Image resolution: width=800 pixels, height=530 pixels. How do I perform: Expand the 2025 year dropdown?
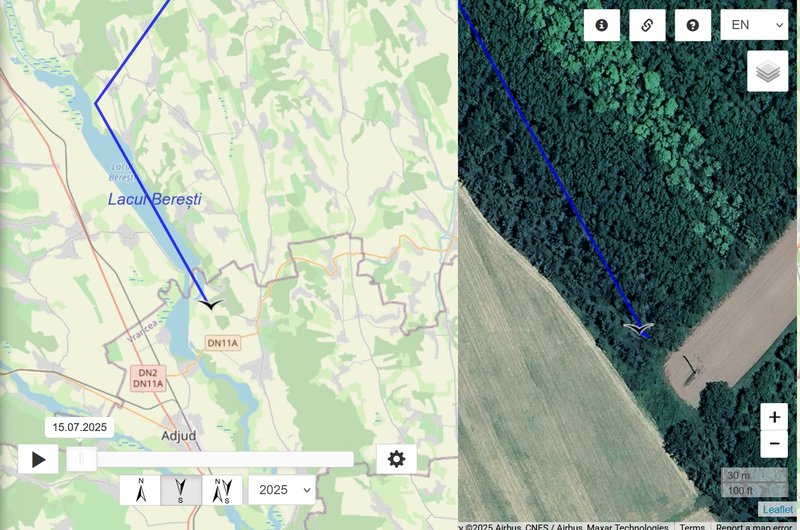click(x=282, y=490)
